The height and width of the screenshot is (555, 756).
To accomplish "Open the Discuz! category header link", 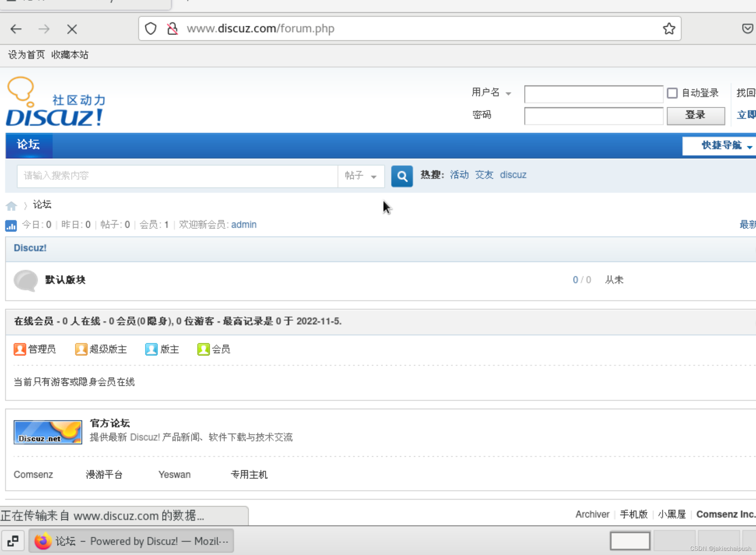I will click(30, 248).
